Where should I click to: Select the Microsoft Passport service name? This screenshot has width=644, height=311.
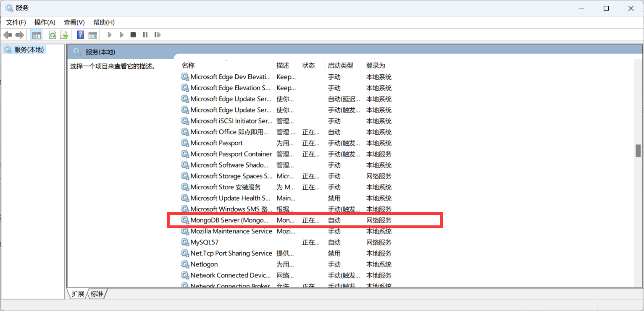point(216,143)
